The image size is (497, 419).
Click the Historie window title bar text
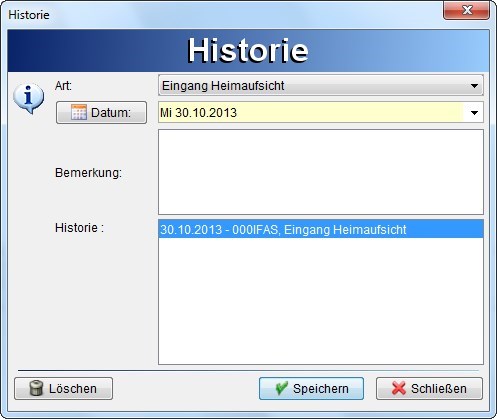click(x=29, y=15)
